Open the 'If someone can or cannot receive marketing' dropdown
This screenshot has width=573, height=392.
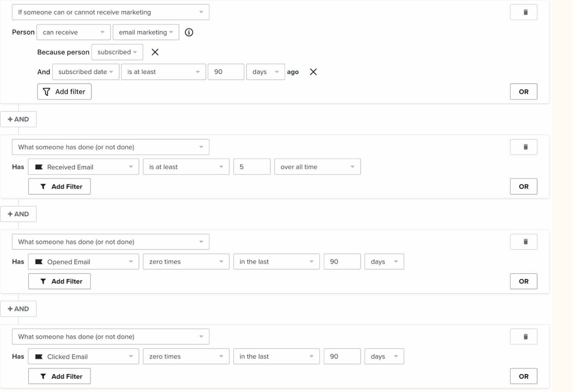pos(110,12)
